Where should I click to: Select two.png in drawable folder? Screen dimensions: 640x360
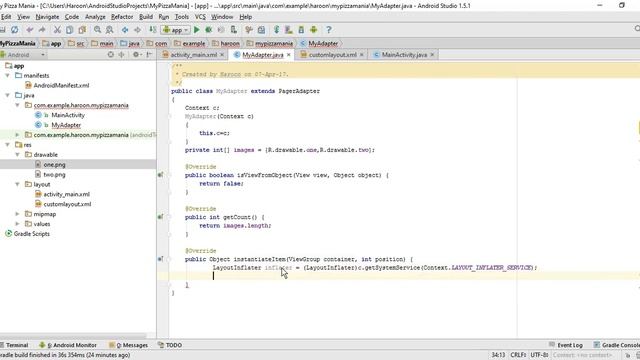[x=50, y=175]
